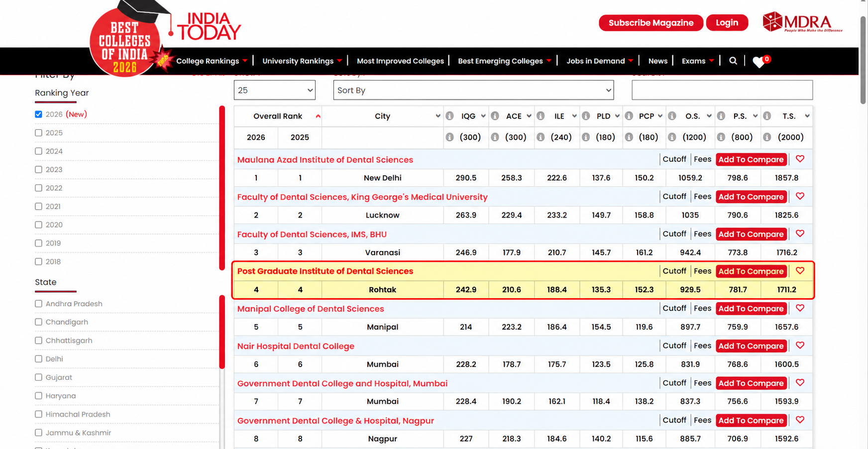
Task: Check the 2024 ranking year
Action: [38, 151]
